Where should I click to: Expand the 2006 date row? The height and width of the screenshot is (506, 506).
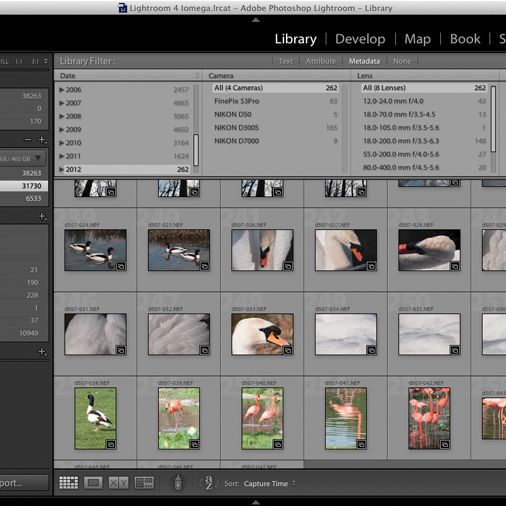pyautogui.click(x=62, y=90)
